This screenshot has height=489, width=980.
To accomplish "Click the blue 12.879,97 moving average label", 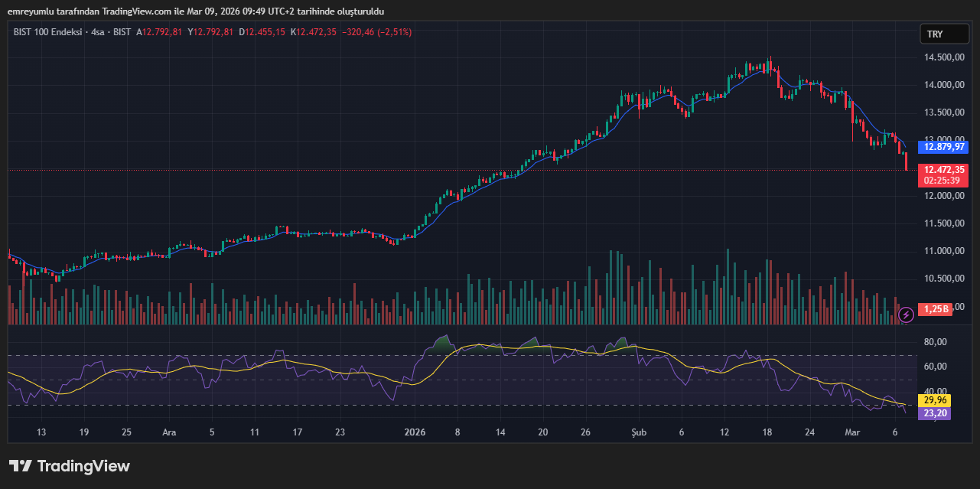I will pyautogui.click(x=945, y=147).
